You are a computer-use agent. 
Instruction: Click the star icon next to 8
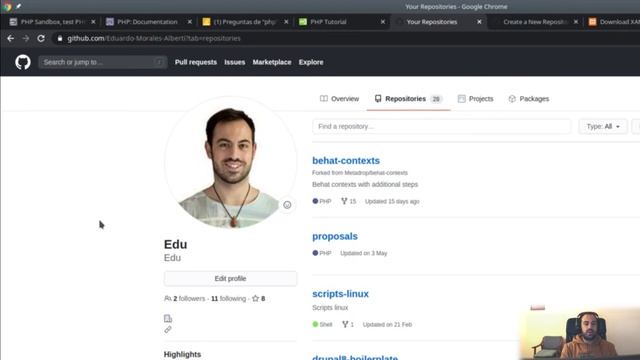pos(256,298)
